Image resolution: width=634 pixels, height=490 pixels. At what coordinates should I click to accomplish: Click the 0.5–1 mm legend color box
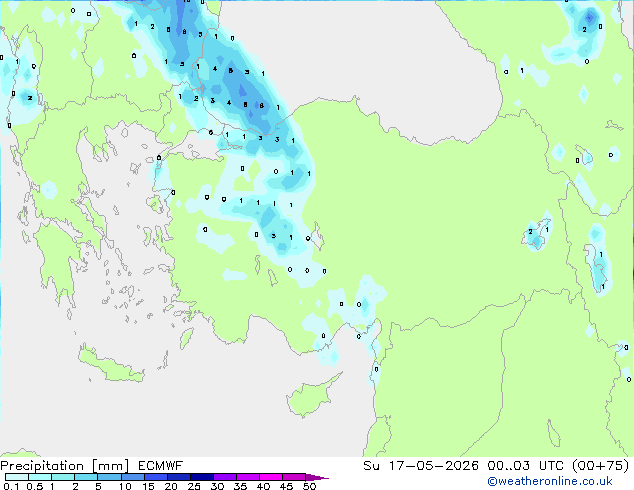pos(40,477)
